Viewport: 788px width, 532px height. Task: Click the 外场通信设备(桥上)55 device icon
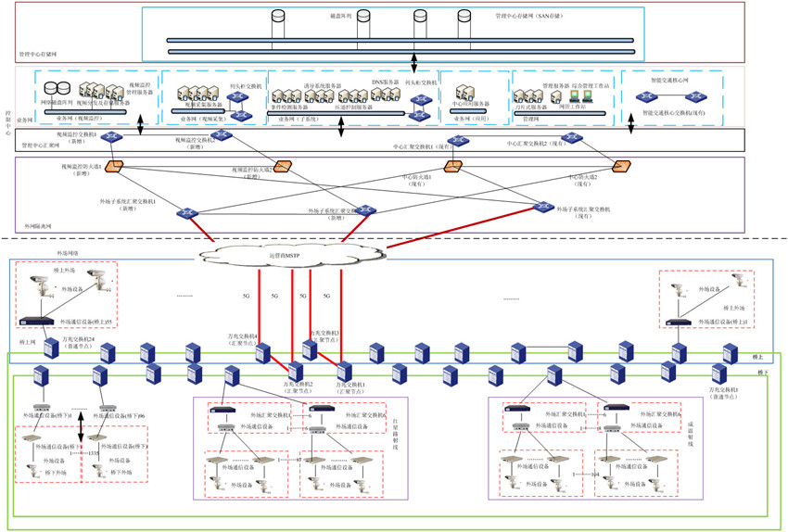tap(36, 321)
